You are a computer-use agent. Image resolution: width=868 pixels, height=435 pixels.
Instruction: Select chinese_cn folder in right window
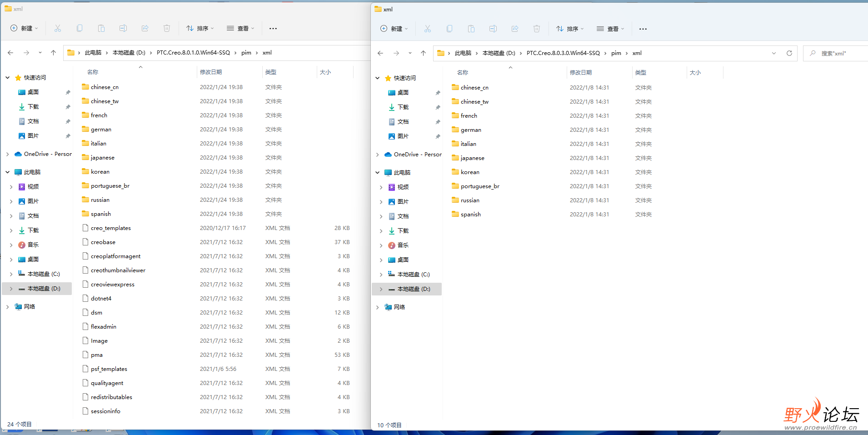click(474, 87)
